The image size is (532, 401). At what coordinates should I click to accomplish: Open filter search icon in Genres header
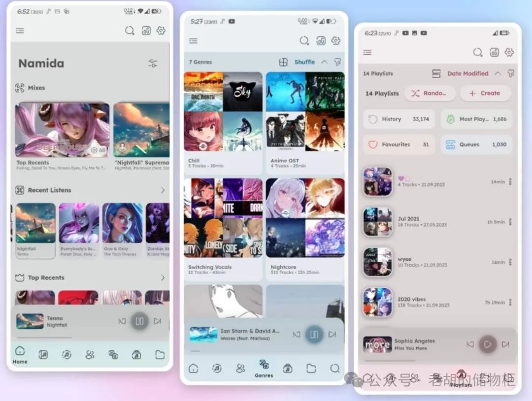click(x=337, y=62)
